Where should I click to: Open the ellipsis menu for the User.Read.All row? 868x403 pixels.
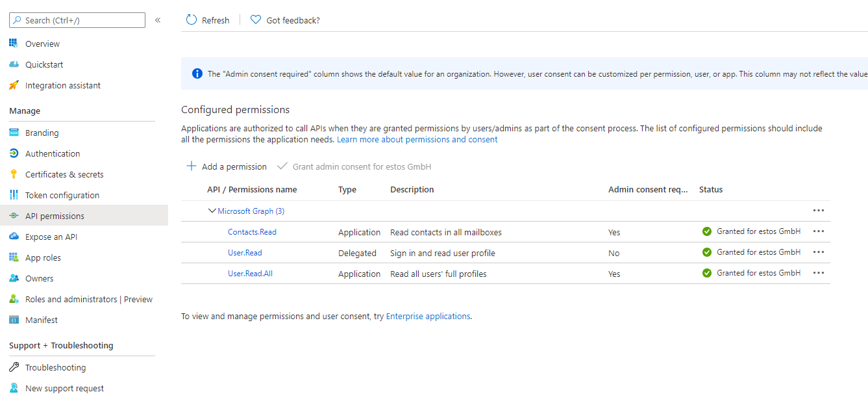coord(818,273)
